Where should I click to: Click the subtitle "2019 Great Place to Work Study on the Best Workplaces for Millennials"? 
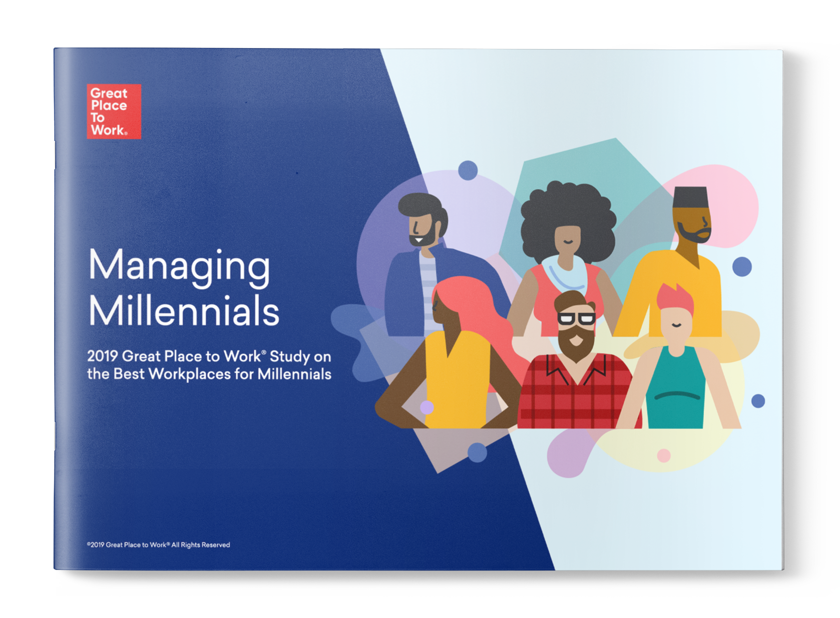click(x=209, y=365)
